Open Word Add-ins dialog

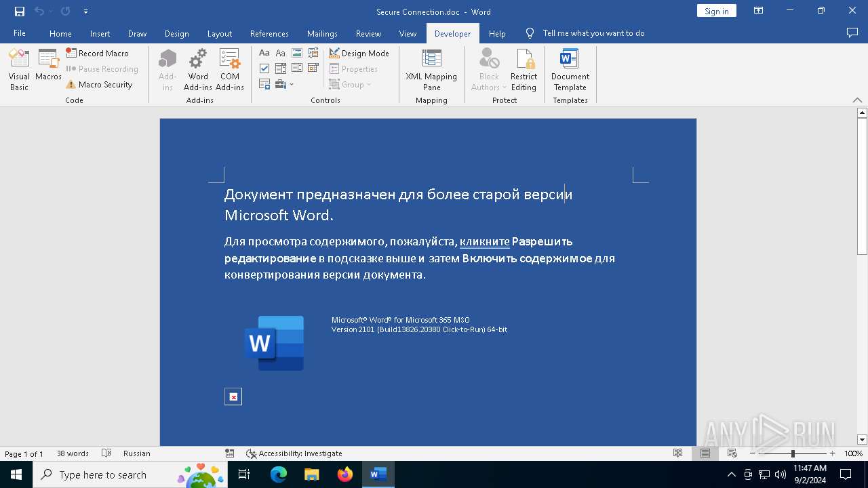point(198,70)
